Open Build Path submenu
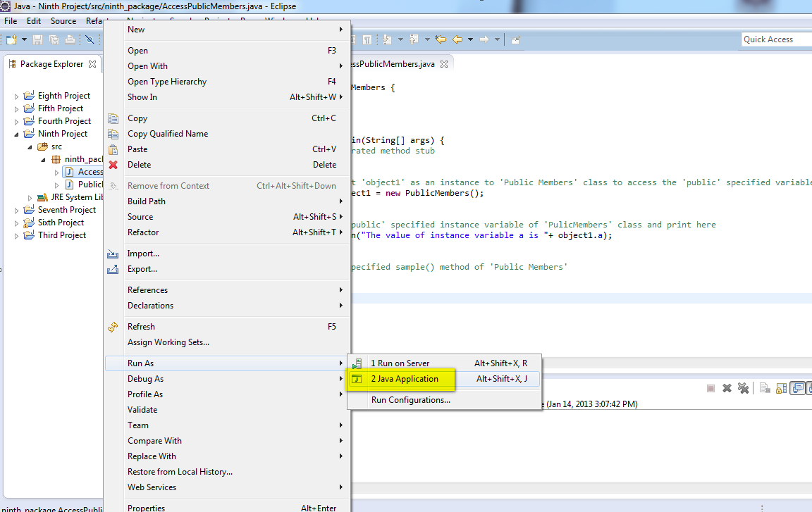This screenshot has height=512, width=812. [228, 201]
